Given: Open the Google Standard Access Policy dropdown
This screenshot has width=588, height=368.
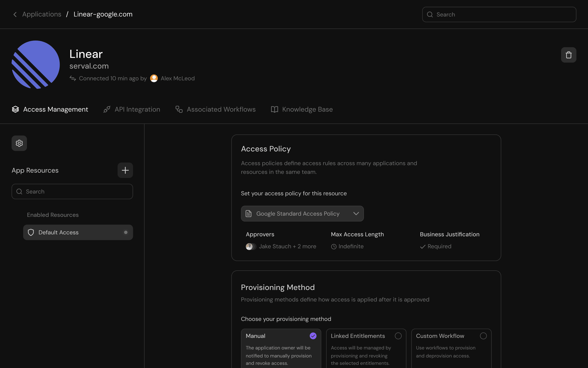Looking at the screenshot, I should click(302, 214).
